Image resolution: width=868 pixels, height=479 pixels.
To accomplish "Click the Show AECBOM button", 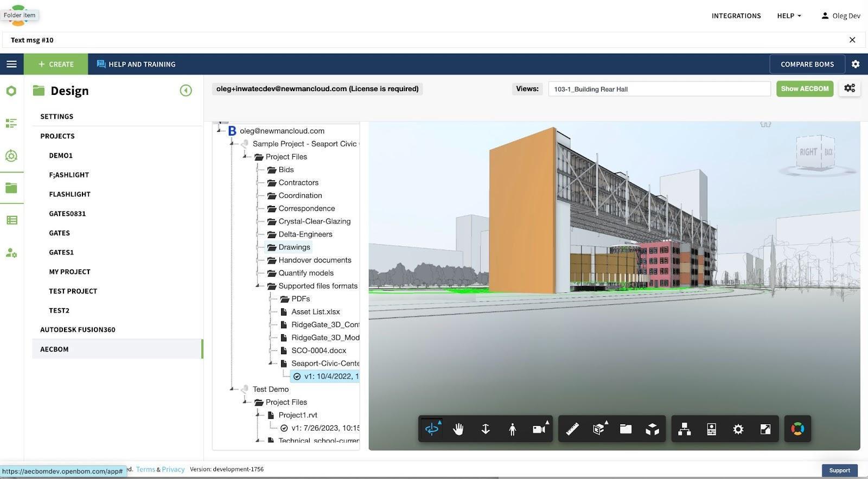I will pyautogui.click(x=805, y=89).
